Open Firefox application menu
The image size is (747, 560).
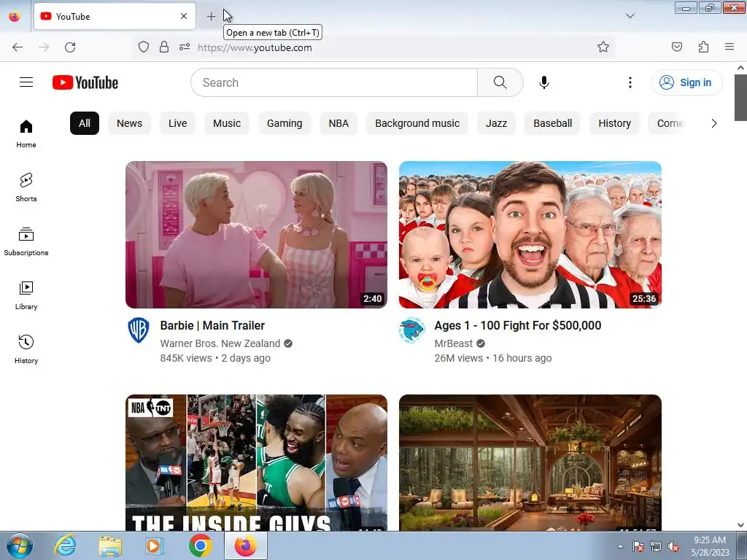729,47
